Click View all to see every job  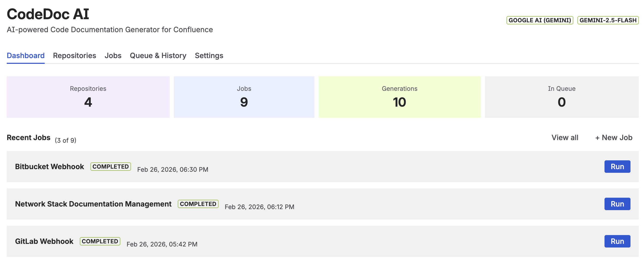tap(564, 138)
